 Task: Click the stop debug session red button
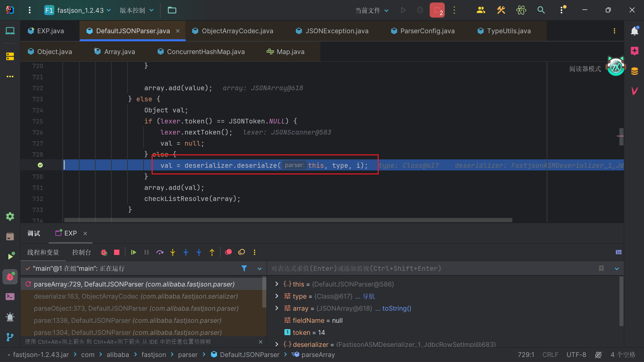(x=437, y=10)
